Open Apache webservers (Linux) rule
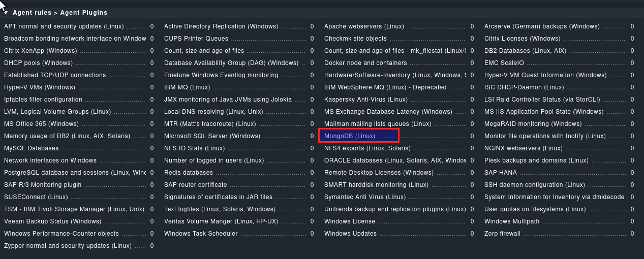The width and height of the screenshot is (644, 259). 364,26
